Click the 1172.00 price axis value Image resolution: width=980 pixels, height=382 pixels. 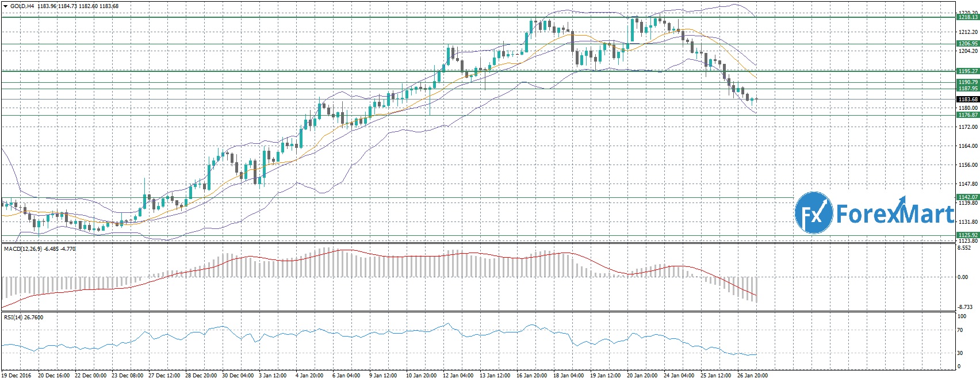(x=967, y=127)
